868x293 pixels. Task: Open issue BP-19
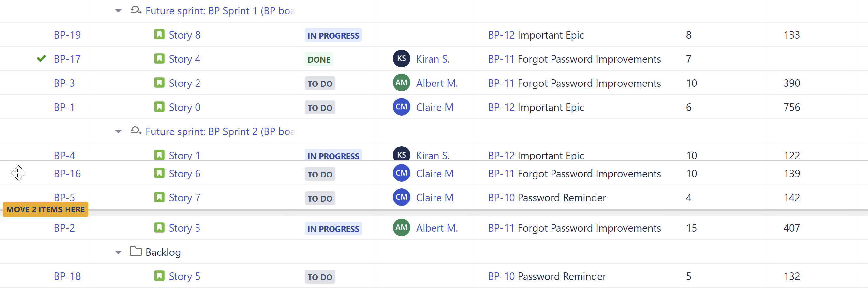[x=67, y=34]
